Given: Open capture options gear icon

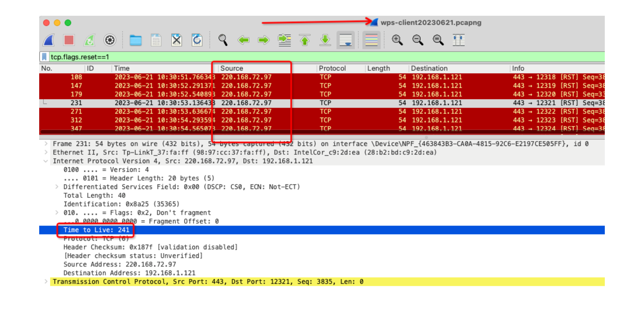Looking at the screenshot, I should [110, 40].
